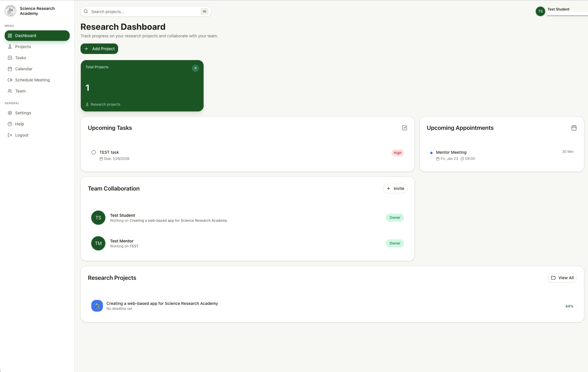The width and height of the screenshot is (588, 372).
Task: Click the TM avatar for Test Mentor
Action: [x=98, y=243]
